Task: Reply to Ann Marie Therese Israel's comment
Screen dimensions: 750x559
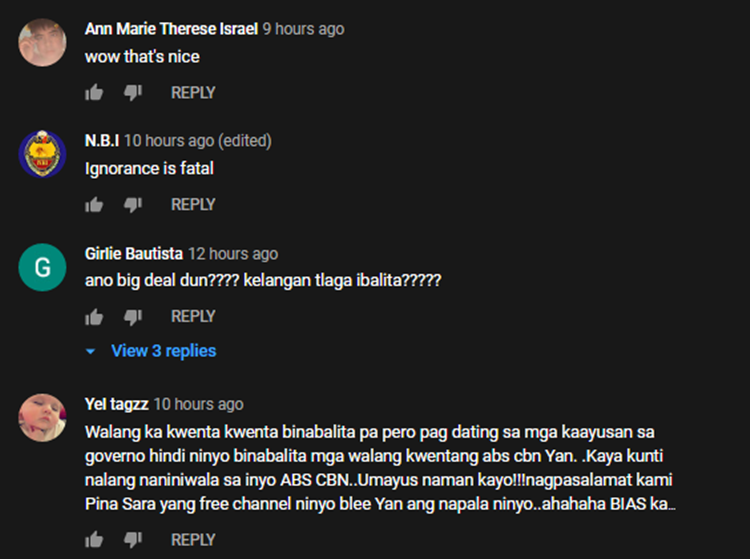Action: coord(193,92)
